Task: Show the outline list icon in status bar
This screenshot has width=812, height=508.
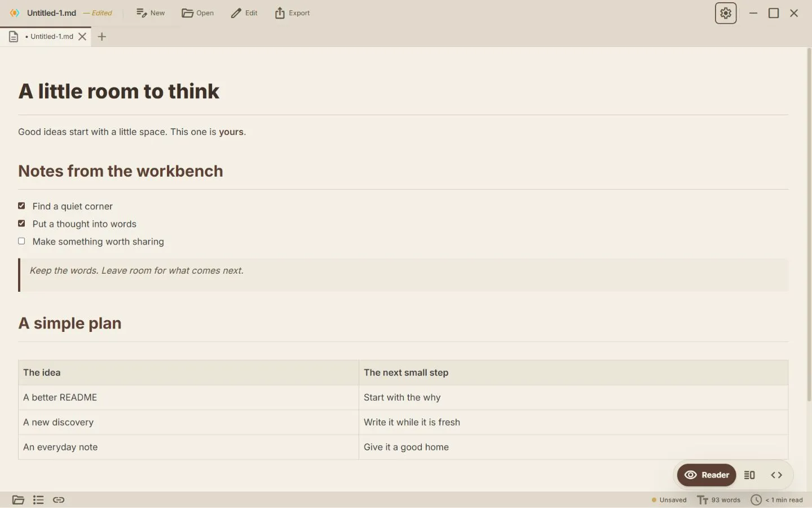Action: [38, 500]
